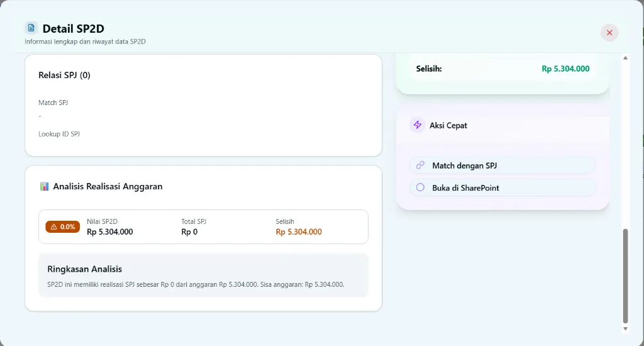
Task: Click the scrollbar up arrow
Action: [625, 58]
